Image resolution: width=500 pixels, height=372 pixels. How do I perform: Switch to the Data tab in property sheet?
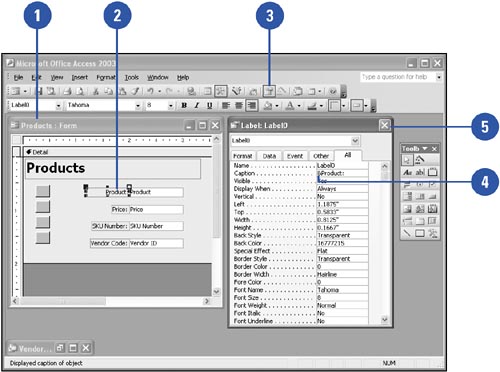[x=269, y=156]
